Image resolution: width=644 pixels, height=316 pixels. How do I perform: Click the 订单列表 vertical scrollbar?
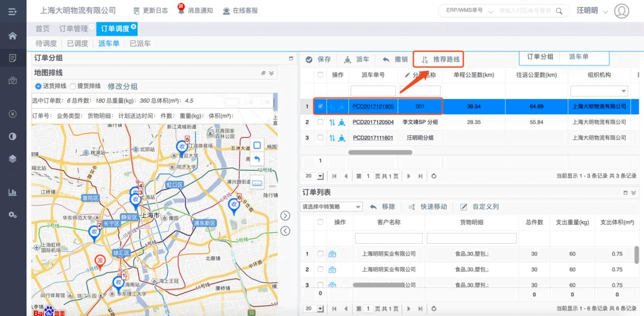click(637, 255)
